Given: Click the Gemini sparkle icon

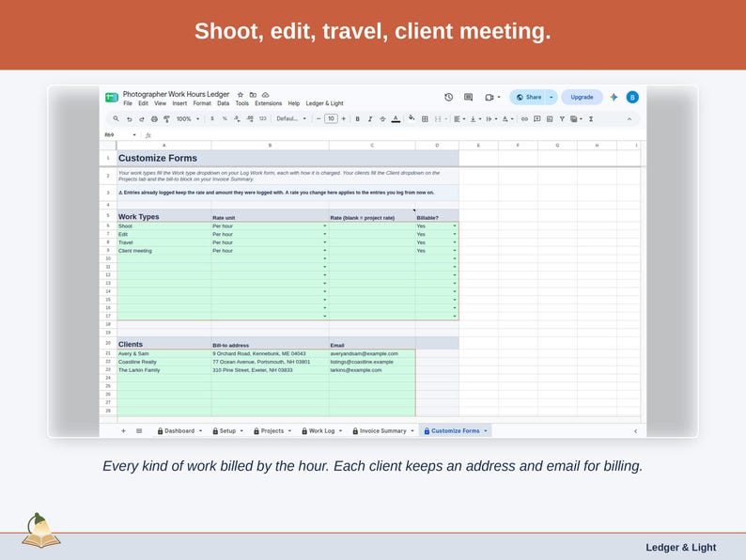Looking at the screenshot, I should 614,97.
